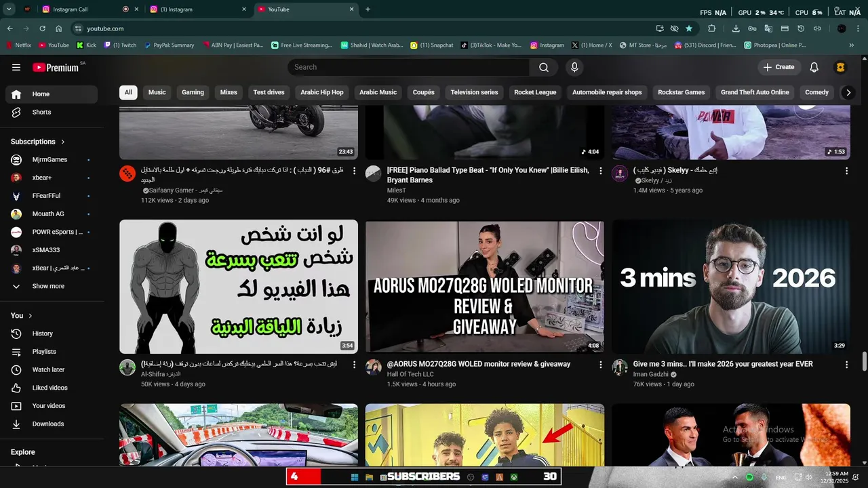This screenshot has height=488, width=868.
Task: Open YouTube notifications bell
Action: 814,67
